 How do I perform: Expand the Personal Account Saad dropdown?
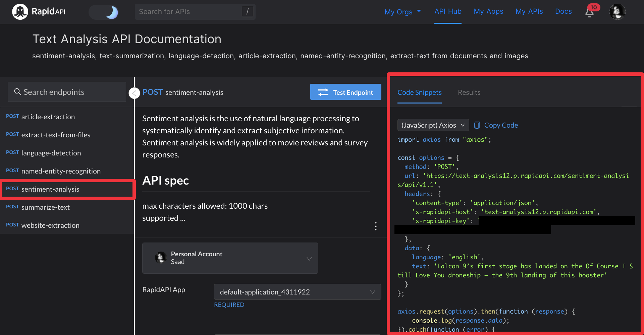pyautogui.click(x=230, y=258)
